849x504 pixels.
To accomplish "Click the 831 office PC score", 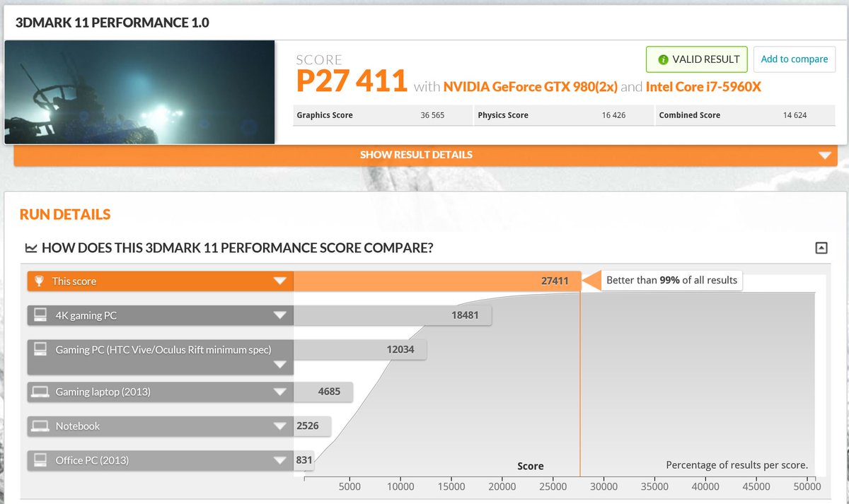I will [305, 460].
